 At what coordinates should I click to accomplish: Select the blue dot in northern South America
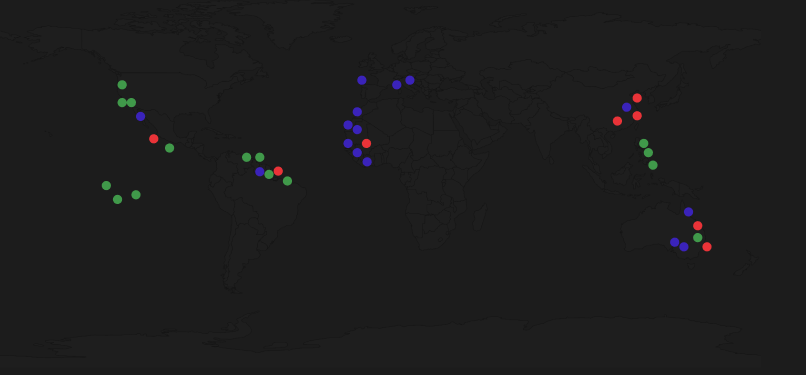[260, 172]
